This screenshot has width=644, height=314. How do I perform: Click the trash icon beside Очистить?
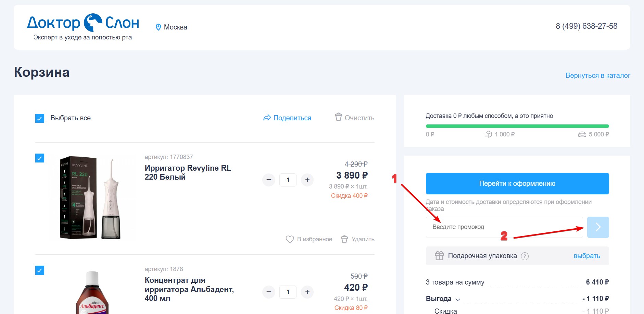[x=338, y=117]
